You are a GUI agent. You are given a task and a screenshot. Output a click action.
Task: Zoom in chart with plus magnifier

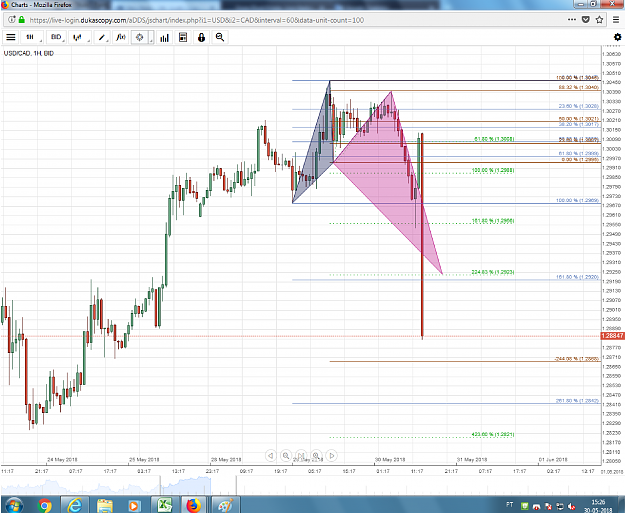pos(316,455)
